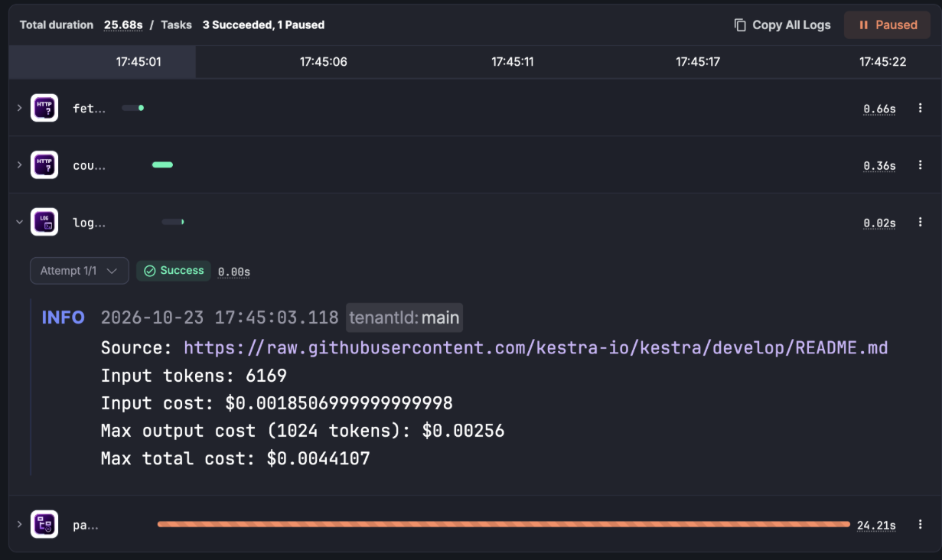Screen dimensions: 942x560
Task: Click the HTTP icon of the cou... task
Action: click(44, 165)
